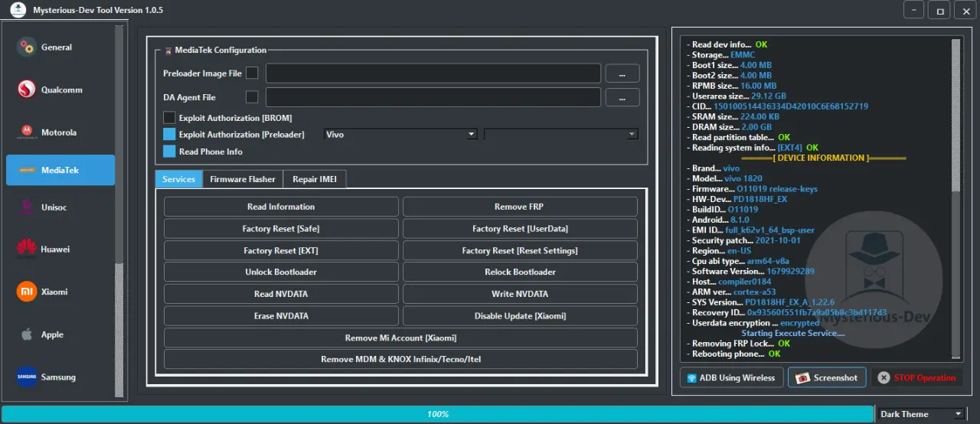This screenshot has height=424, width=980.
Task: Click the log line "Removing FRP Lock... OK"
Action: [x=738, y=344]
